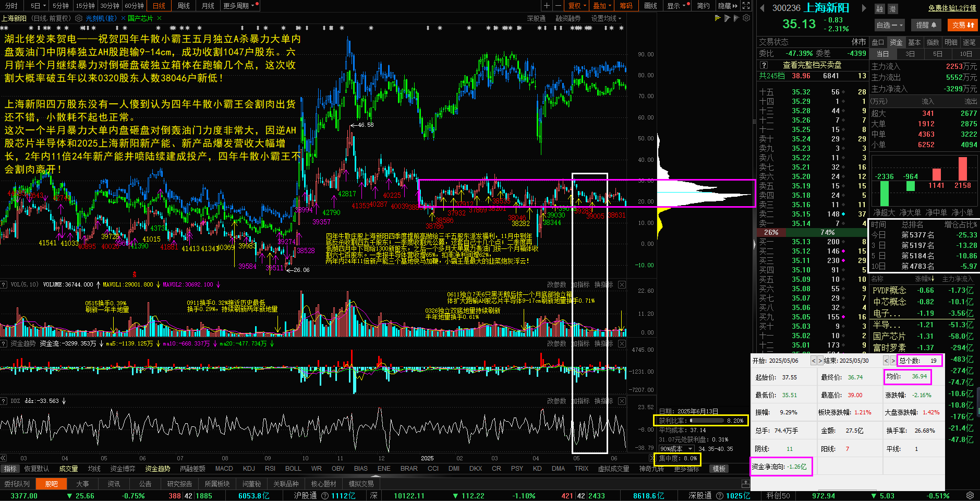Click 获利比率 progress bar
This screenshot has width=980, height=501.
pyautogui.click(x=707, y=420)
